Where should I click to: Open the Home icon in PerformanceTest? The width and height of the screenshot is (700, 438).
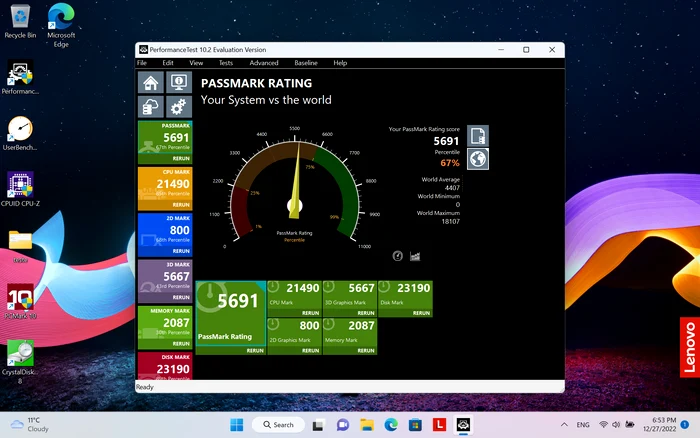150,83
